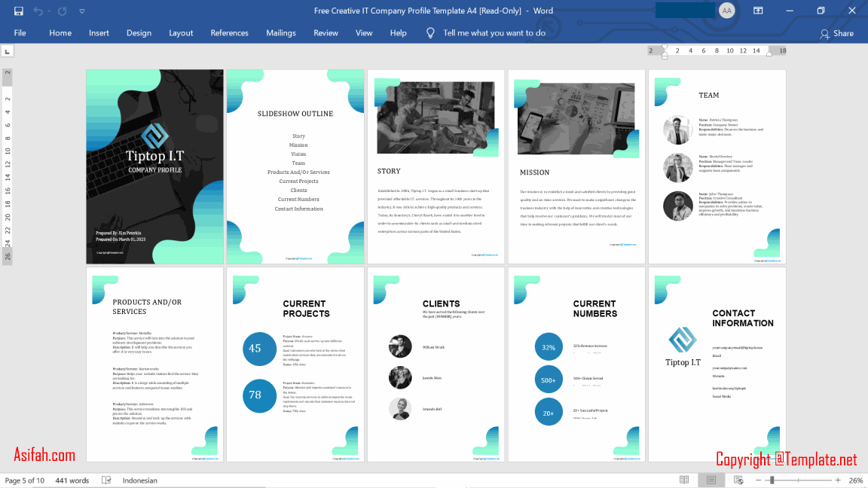
Task: Open the Help tab
Action: (x=398, y=33)
